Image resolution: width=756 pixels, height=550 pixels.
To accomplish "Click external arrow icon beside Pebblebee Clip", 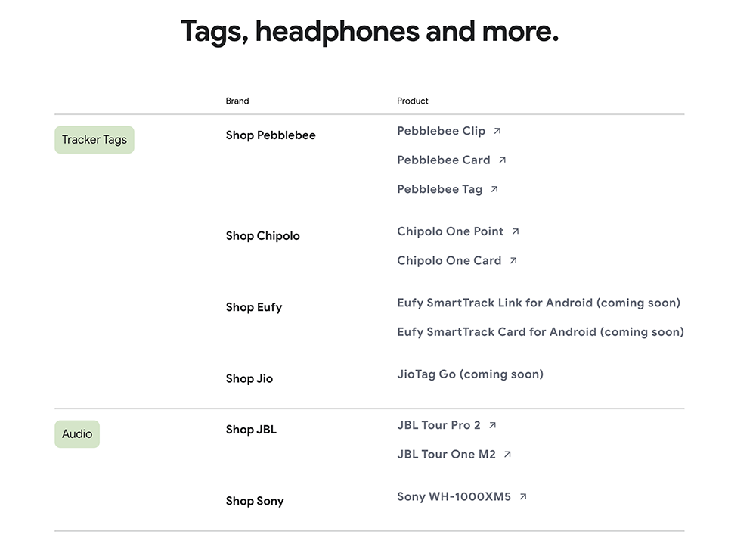I will [497, 131].
